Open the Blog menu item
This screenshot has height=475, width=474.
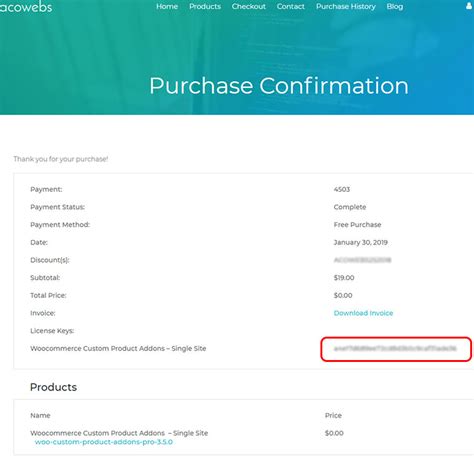coord(395,6)
